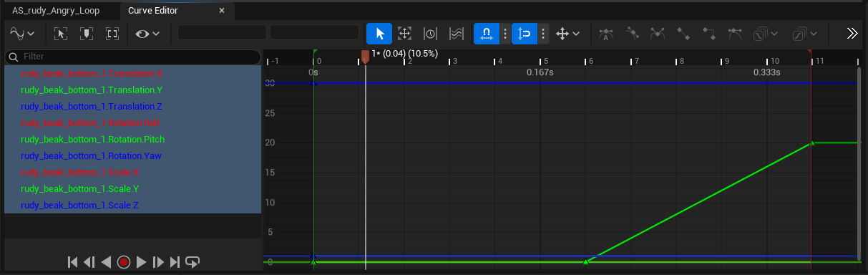
Task: Click red playback end marker near frame 11
Action: point(810,52)
